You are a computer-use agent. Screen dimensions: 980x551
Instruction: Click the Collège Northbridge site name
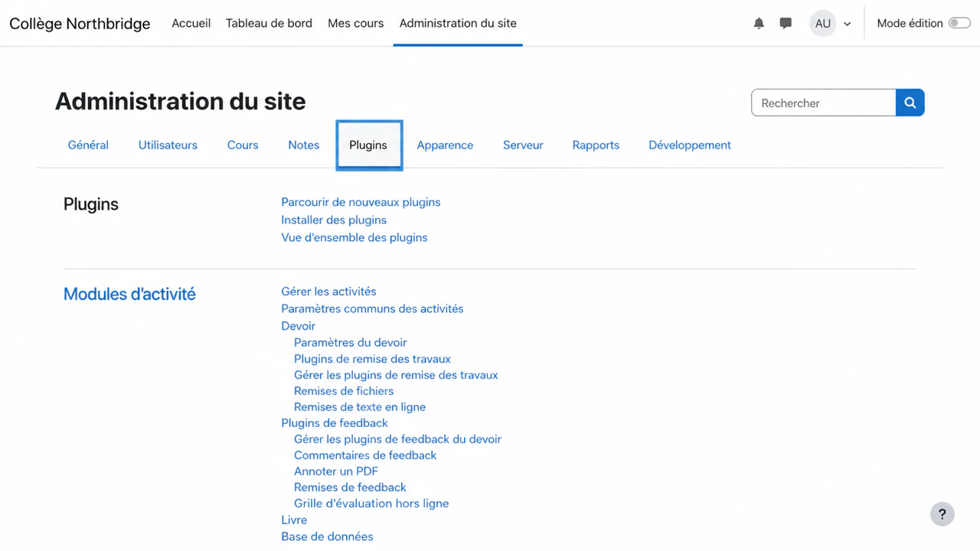point(80,24)
